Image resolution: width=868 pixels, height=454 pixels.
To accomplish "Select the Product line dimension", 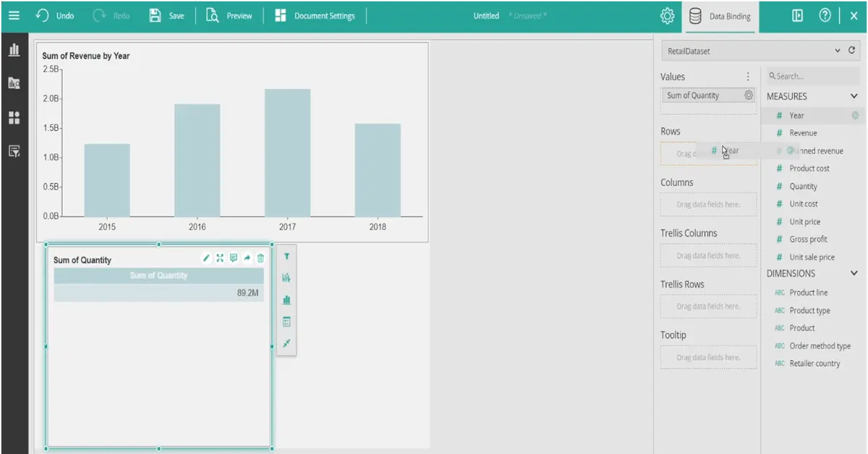I will pyautogui.click(x=809, y=293).
